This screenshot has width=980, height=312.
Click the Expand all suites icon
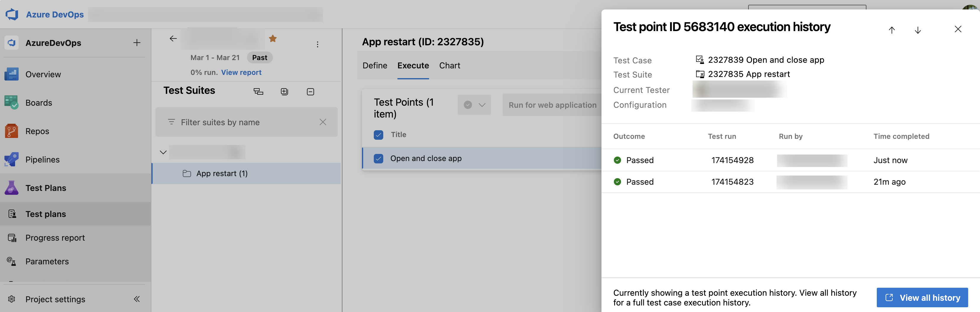[x=284, y=91]
